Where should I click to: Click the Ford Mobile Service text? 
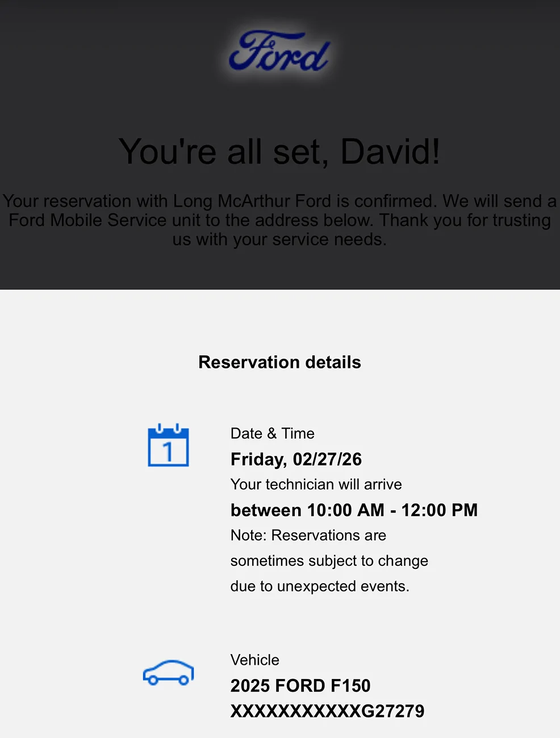[x=87, y=220]
